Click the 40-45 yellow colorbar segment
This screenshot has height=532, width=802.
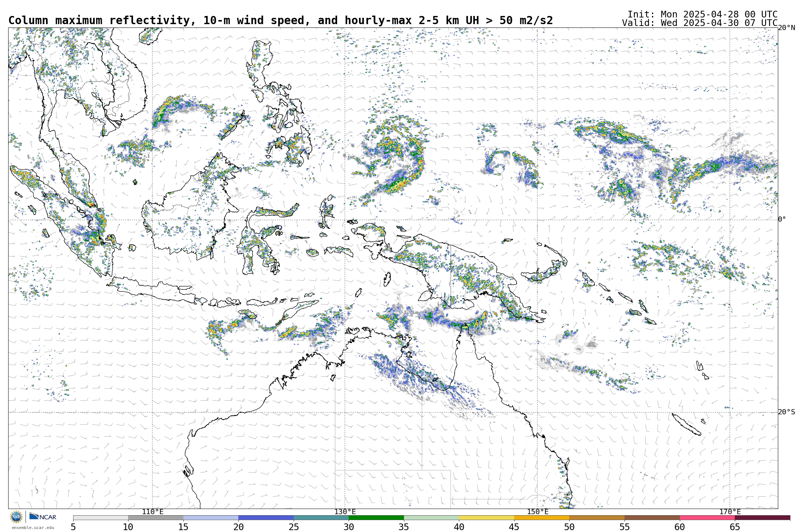tap(486, 518)
